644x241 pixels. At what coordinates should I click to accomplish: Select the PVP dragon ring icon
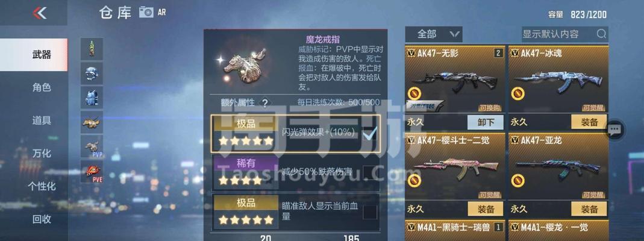pos(92,146)
